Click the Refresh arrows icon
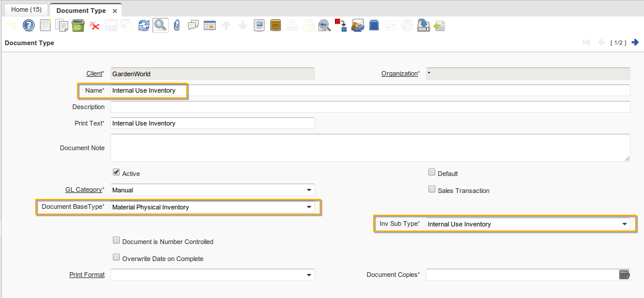The image size is (644, 298). [143, 25]
